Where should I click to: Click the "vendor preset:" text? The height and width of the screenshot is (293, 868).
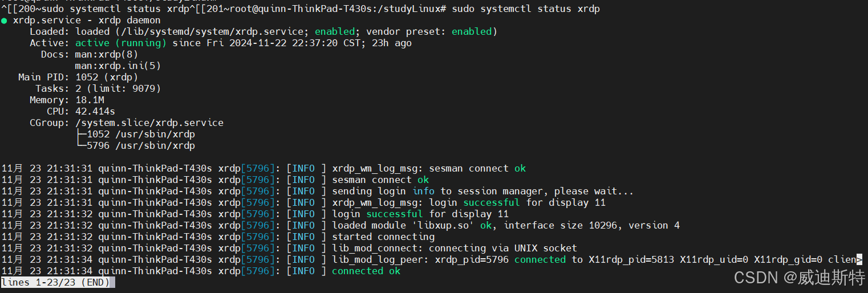(406, 32)
